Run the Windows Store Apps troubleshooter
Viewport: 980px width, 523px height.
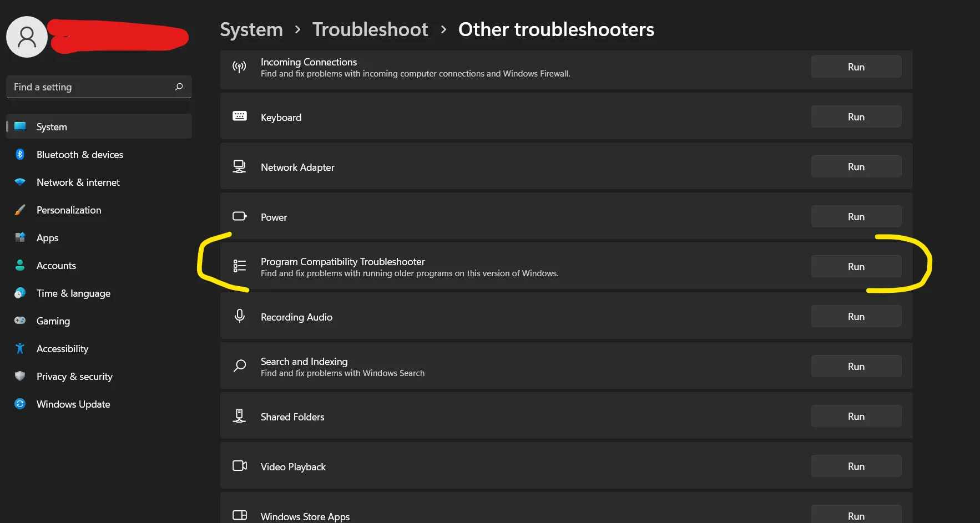(x=856, y=514)
